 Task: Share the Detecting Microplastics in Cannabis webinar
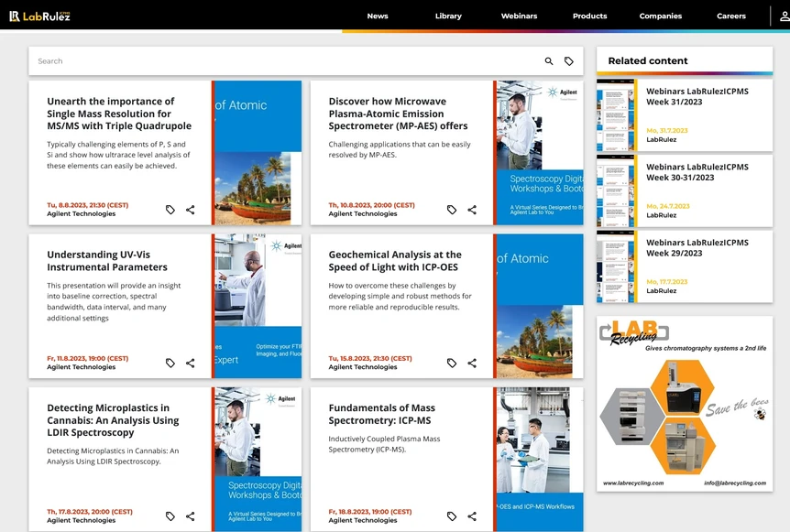coord(190,516)
